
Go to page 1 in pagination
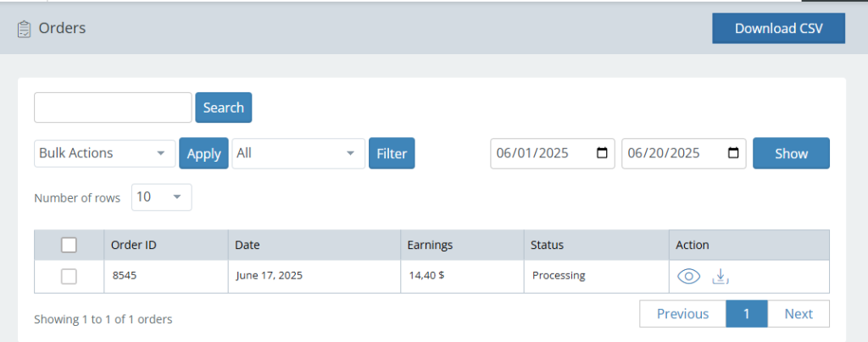pos(746,314)
